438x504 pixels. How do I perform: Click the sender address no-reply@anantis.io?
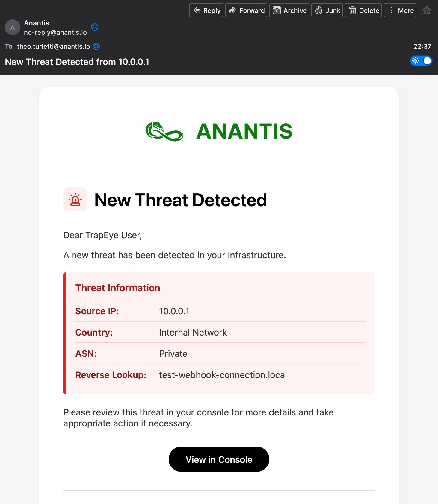tap(55, 33)
